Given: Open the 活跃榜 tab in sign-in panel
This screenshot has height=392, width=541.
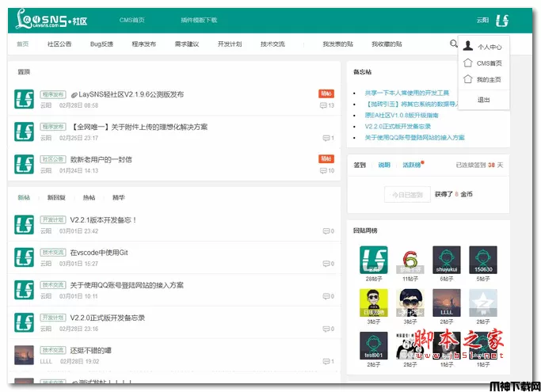Looking at the screenshot, I should 411,166.
